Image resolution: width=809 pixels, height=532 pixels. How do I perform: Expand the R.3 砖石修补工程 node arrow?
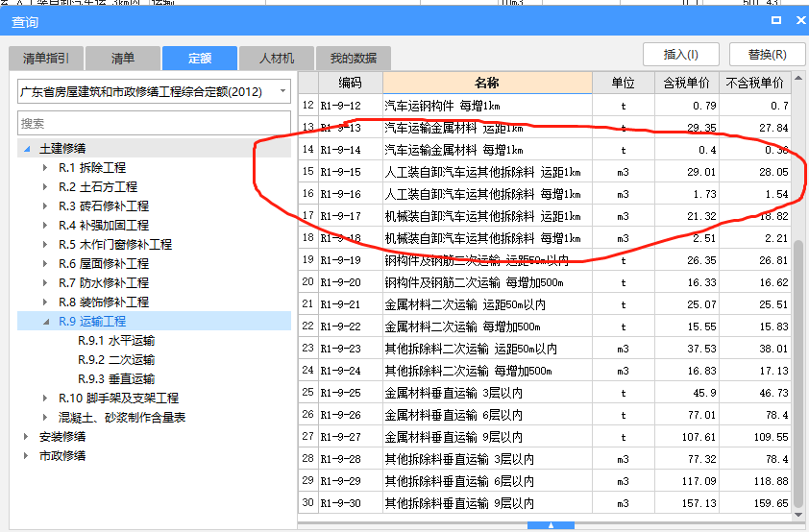point(45,206)
